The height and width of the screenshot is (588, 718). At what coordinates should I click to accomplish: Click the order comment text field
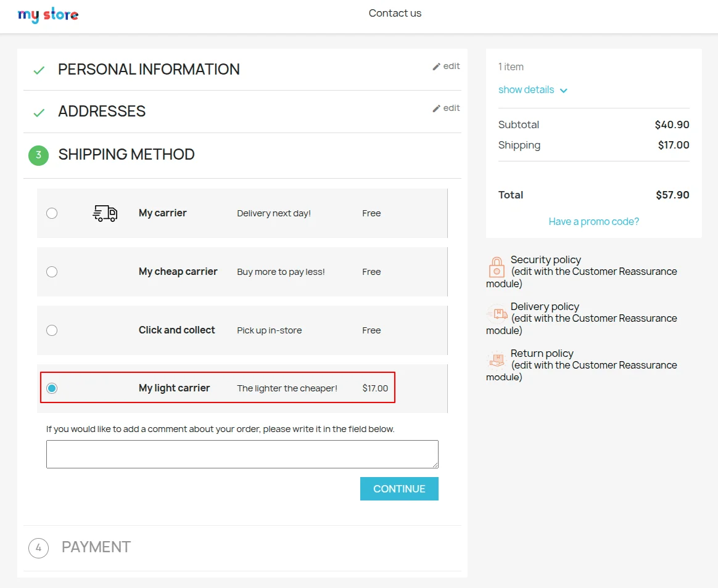pyautogui.click(x=242, y=454)
